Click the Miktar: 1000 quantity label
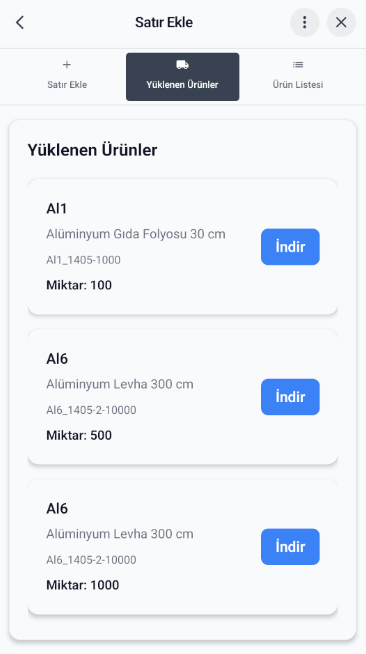Image resolution: width=366 pixels, height=654 pixels. [x=83, y=585]
